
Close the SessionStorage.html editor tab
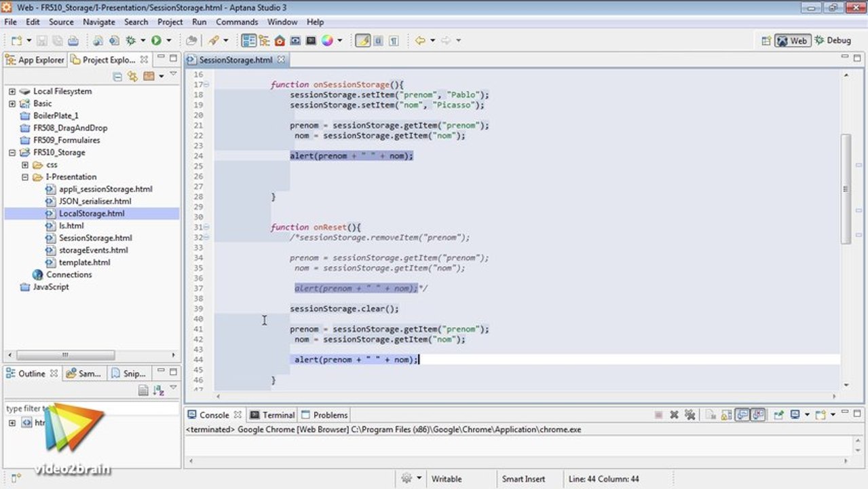[x=281, y=60]
